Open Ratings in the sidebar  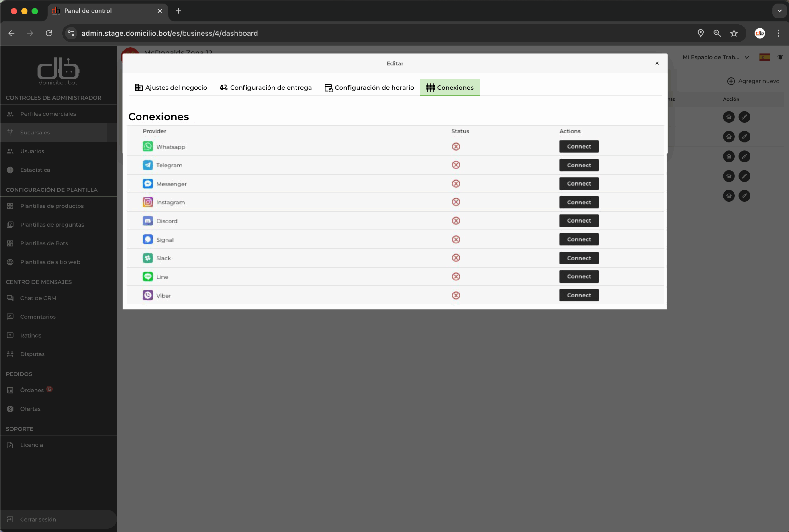[x=58, y=336]
